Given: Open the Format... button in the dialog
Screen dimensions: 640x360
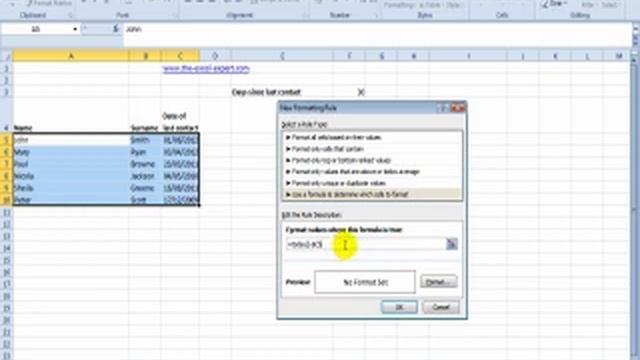Looking at the screenshot, I should (x=438, y=282).
